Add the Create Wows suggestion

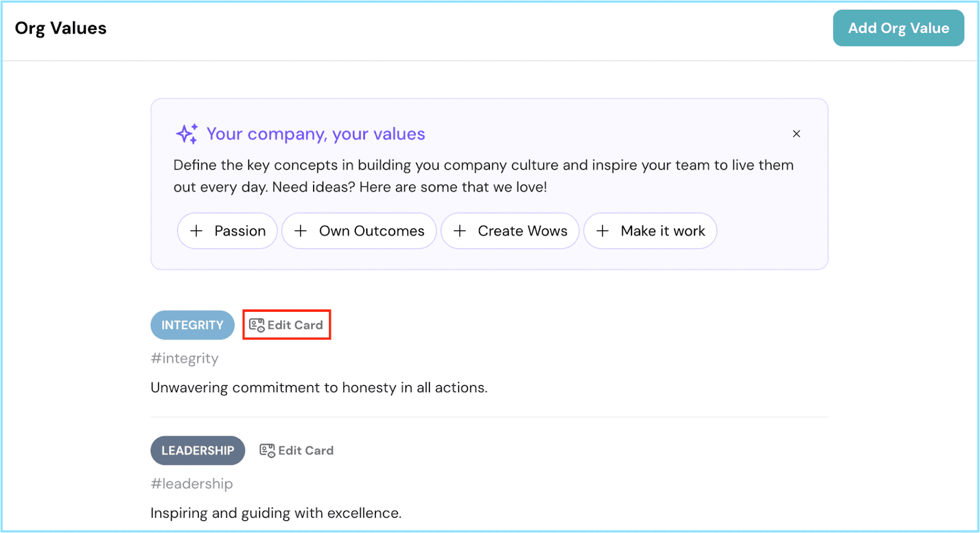[x=510, y=231]
